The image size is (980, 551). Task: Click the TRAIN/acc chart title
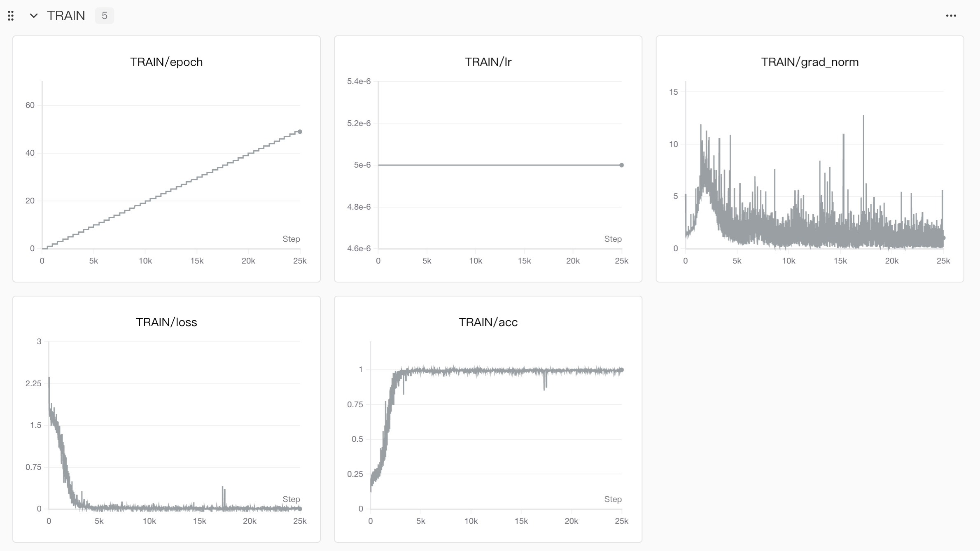pyautogui.click(x=488, y=322)
